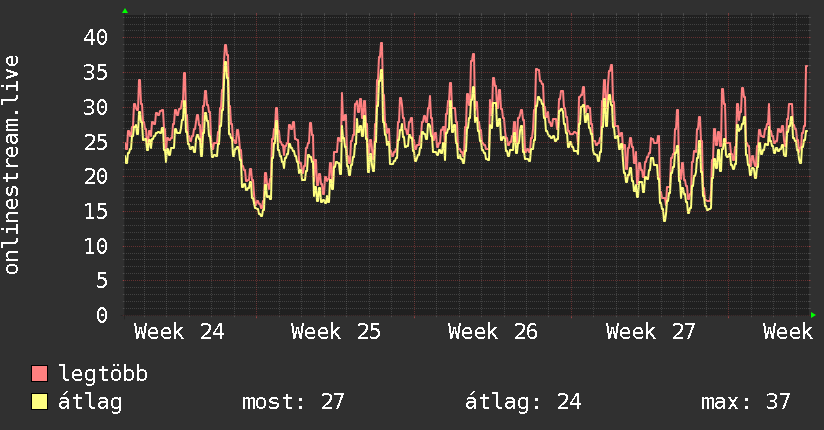Click the green arrow atop y-axis
Image resolution: width=824 pixels, height=430 pixels.
[125, 11]
